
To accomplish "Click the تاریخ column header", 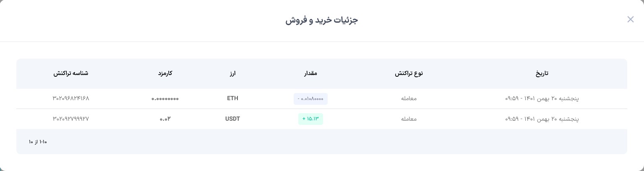I will [x=542, y=73].
